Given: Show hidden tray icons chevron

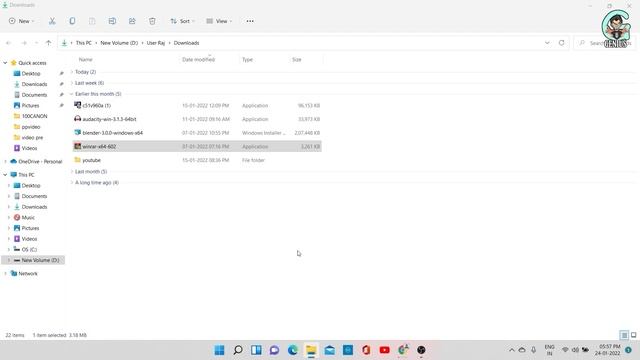Looking at the screenshot, I should [511, 350].
